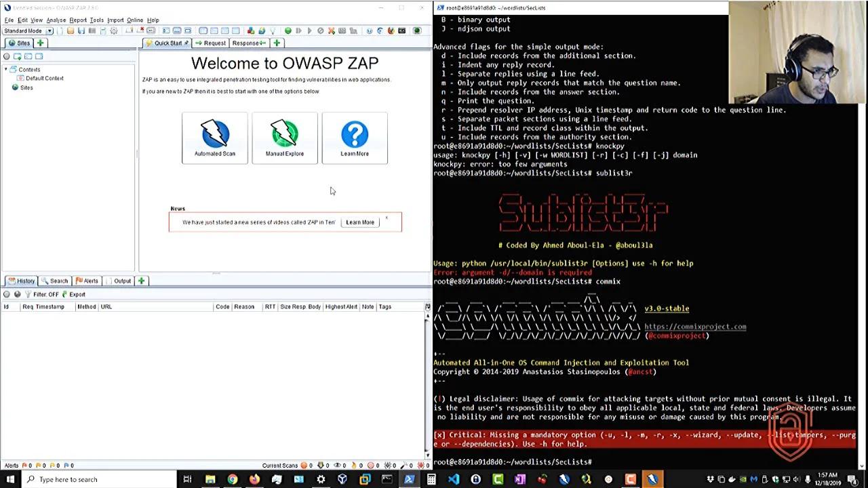The image size is (868, 488).
Task: Toggle Filter OFF in the History panel
Action: tap(46, 294)
